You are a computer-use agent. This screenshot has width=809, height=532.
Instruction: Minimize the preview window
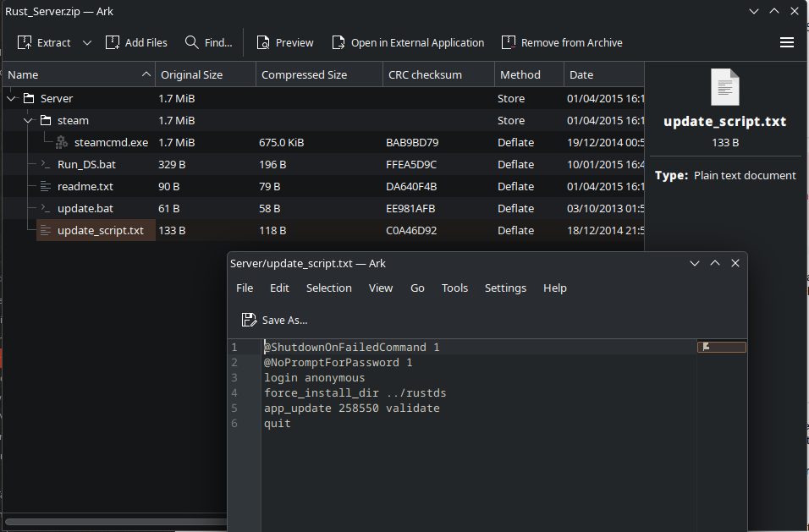point(695,263)
